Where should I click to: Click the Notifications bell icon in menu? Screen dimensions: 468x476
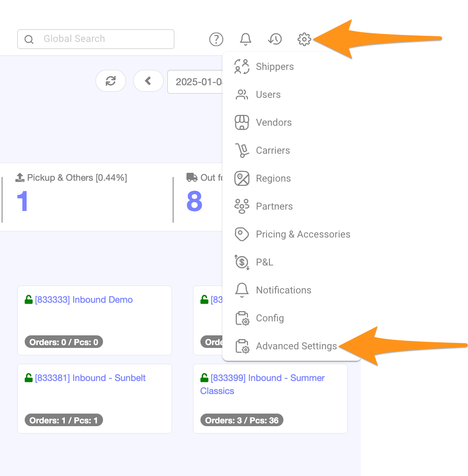click(242, 290)
